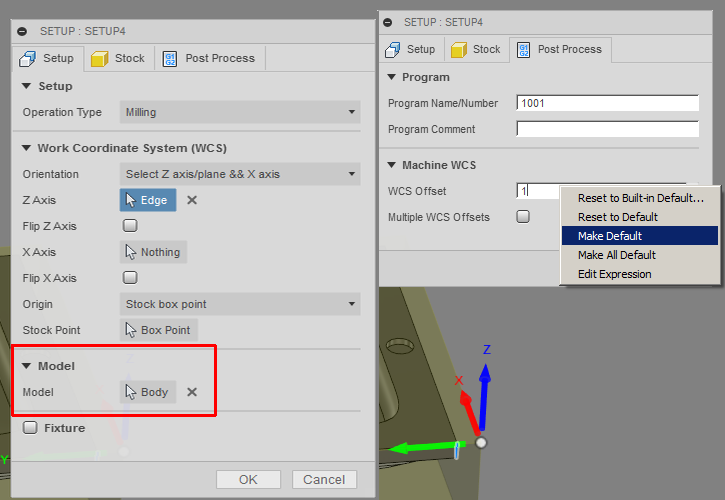Click the X Axis Nothing selection button
This screenshot has height=500, width=725.
click(x=154, y=252)
